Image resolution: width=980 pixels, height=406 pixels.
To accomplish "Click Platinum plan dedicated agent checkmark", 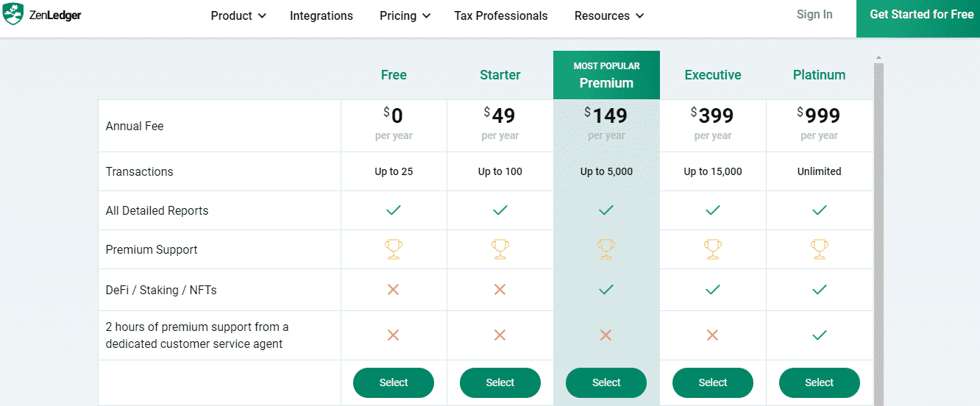I will pyautogui.click(x=820, y=335).
